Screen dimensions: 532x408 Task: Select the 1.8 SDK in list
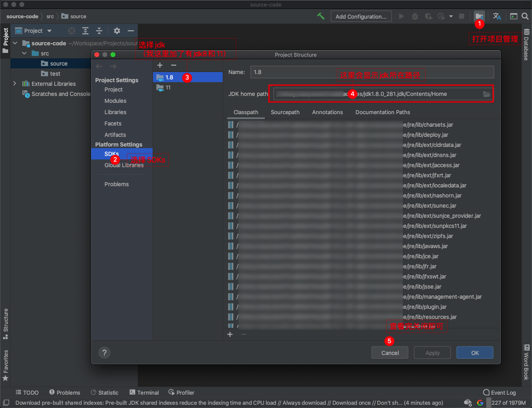188,77
